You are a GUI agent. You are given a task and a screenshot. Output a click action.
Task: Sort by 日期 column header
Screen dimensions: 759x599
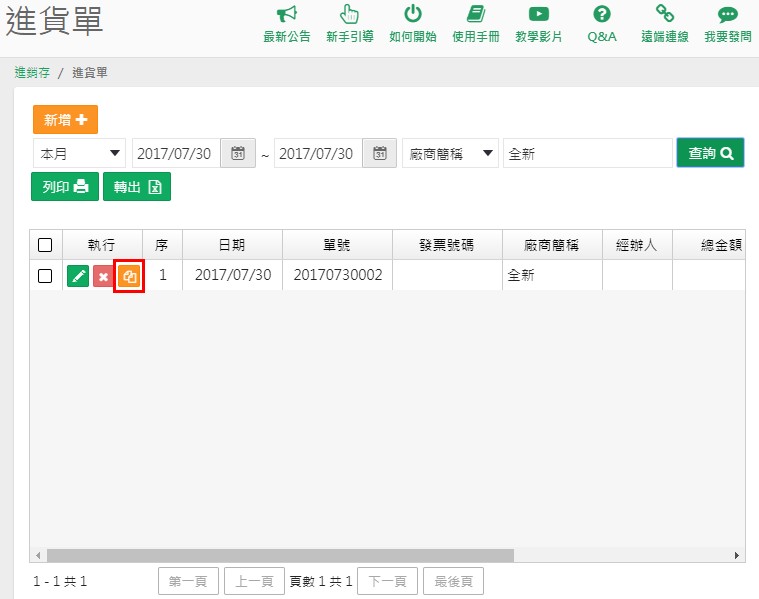pyautogui.click(x=232, y=245)
